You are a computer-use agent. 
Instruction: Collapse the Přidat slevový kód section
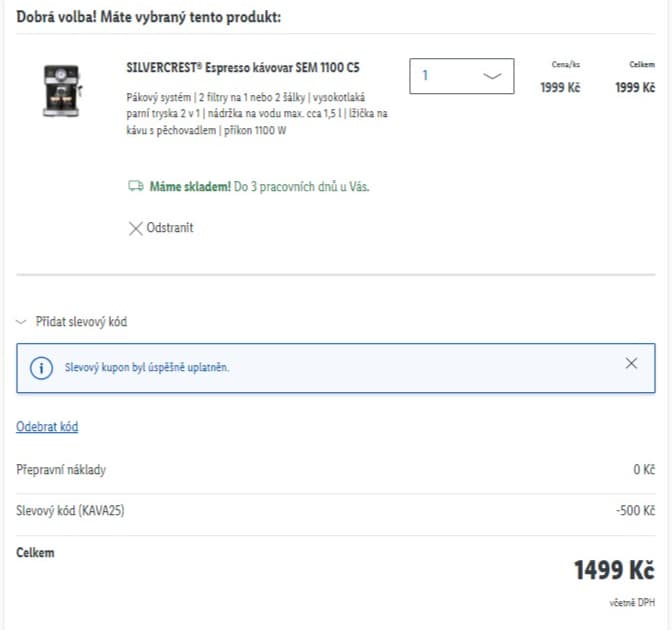point(81,322)
